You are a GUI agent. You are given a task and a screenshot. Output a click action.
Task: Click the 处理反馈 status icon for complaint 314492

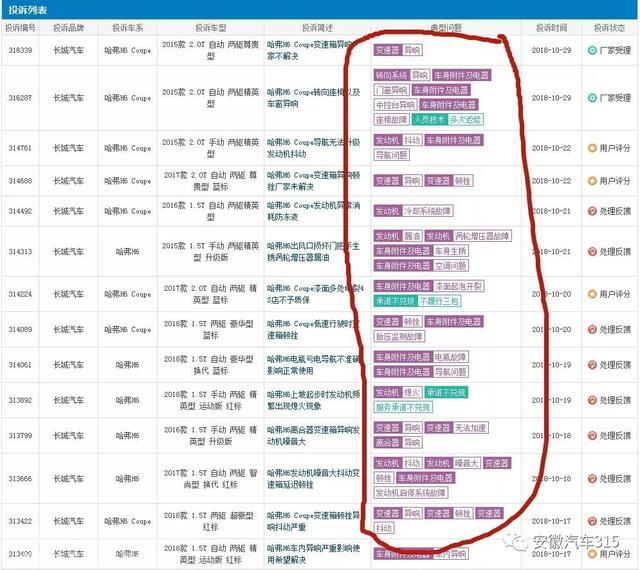(x=592, y=211)
